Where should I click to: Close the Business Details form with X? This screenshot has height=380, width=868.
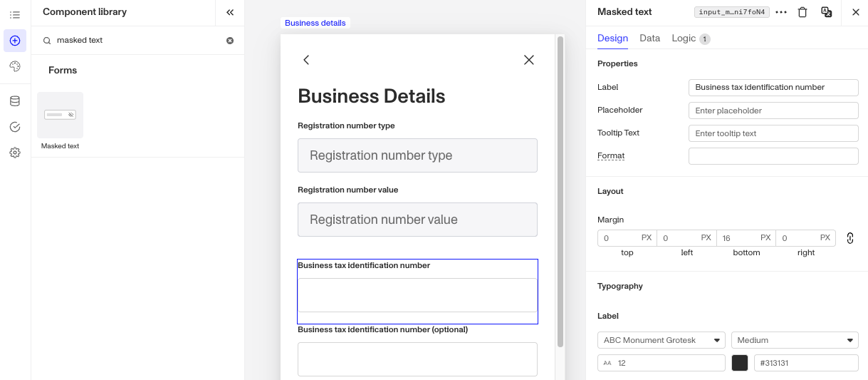pyautogui.click(x=529, y=60)
